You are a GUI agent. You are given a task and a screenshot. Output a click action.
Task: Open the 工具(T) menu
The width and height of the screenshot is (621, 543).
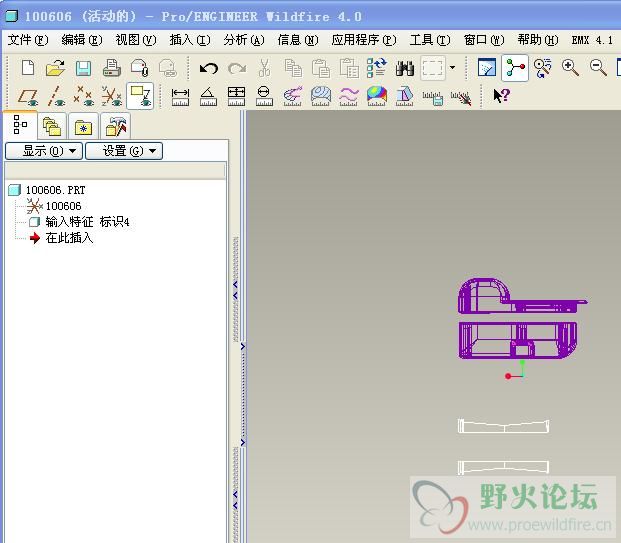pos(430,40)
